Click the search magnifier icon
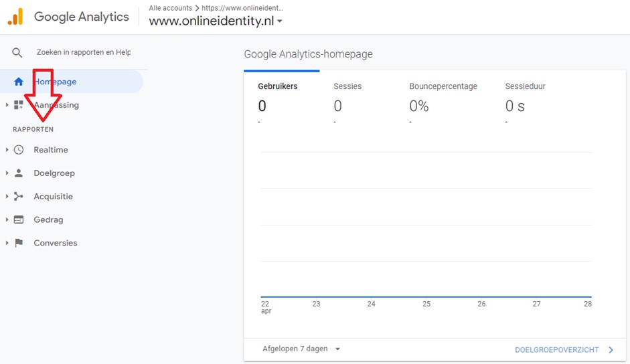The image size is (630, 364). tap(17, 53)
